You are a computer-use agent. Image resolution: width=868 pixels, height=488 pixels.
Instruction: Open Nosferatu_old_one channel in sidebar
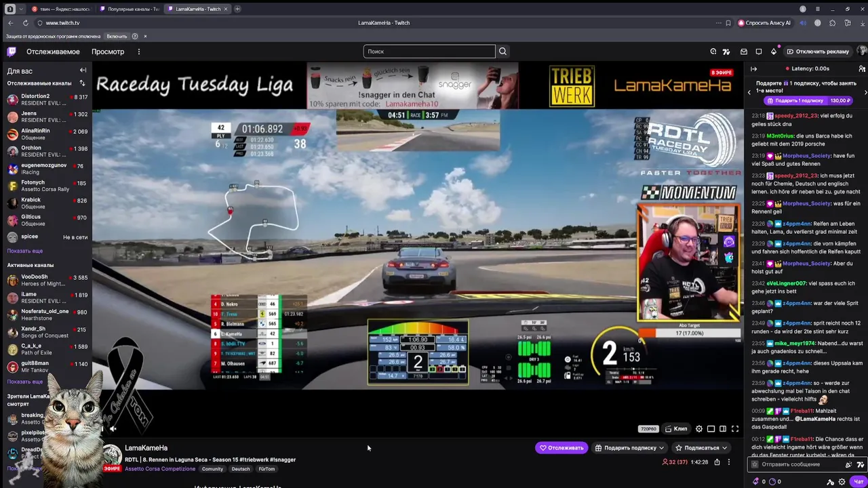point(47,314)
